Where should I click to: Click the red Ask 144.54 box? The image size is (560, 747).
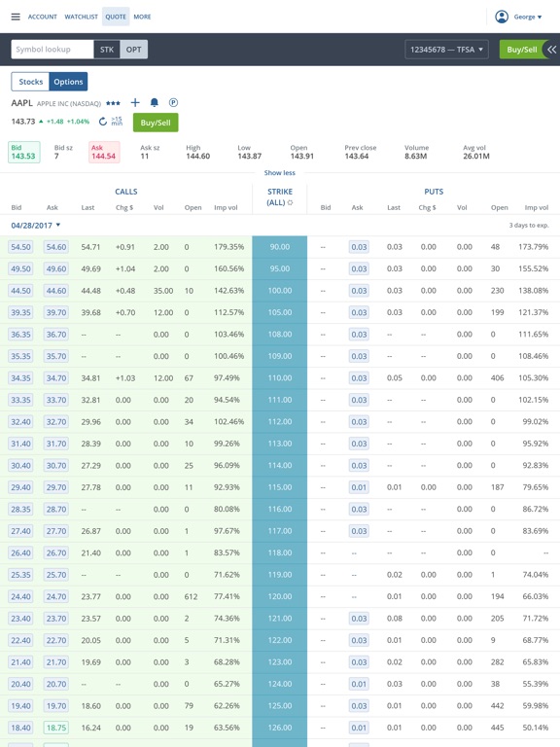click(104, 152)
